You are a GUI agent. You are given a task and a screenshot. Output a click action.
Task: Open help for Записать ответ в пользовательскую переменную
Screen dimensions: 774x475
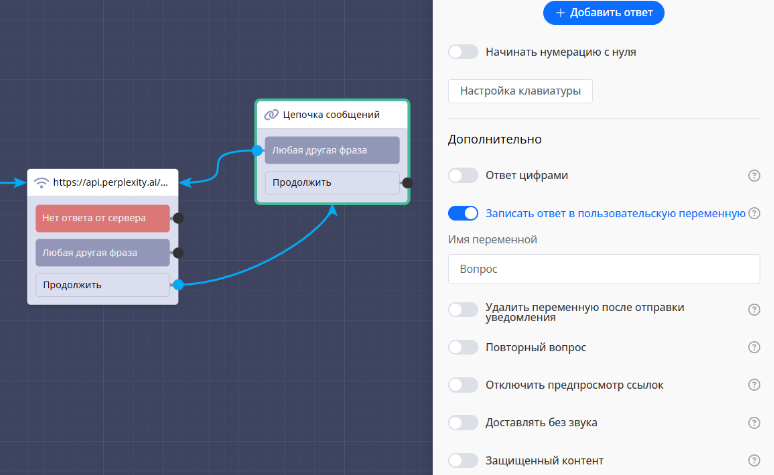[754, 213]
